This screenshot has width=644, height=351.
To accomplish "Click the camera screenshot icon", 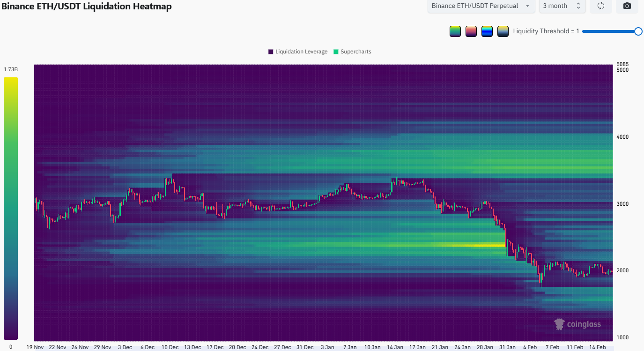I will (x=627, y=6).
